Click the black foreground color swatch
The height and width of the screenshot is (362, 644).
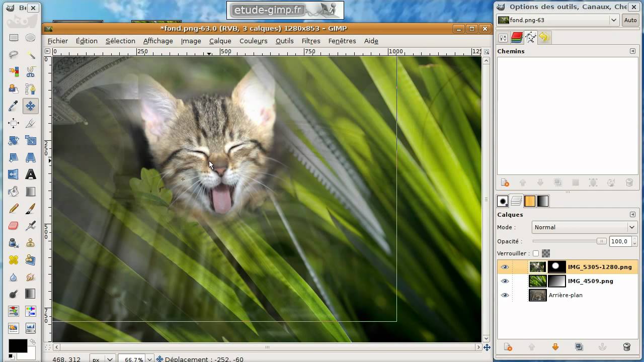tap(18, 346)
